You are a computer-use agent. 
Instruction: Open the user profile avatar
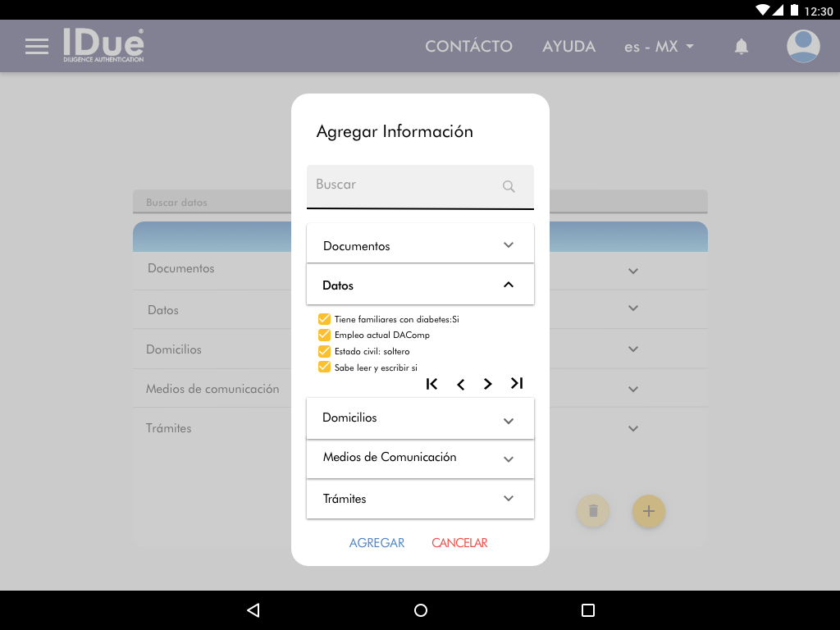[803, 47]
